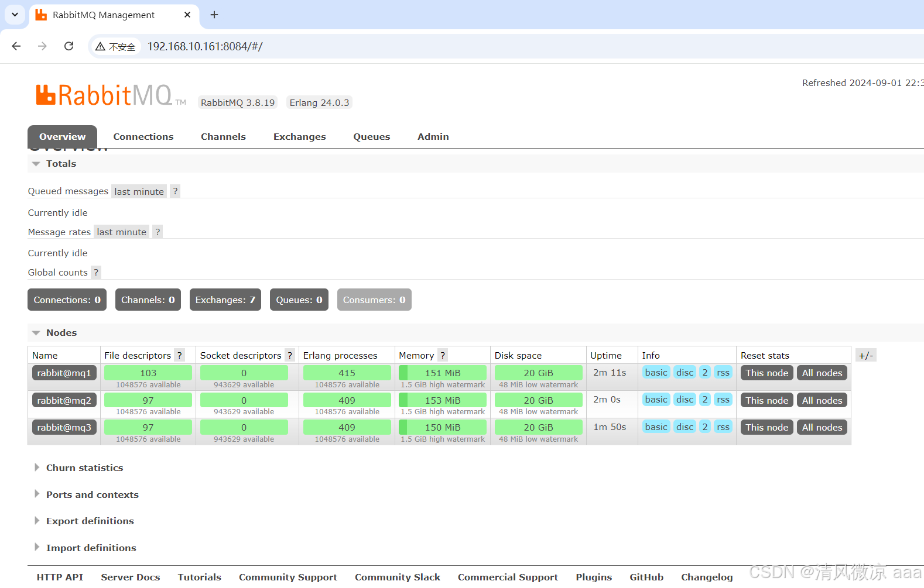Click rabbit@mq3 memory usage bar

pyautogui.click(x=443, y=427)
